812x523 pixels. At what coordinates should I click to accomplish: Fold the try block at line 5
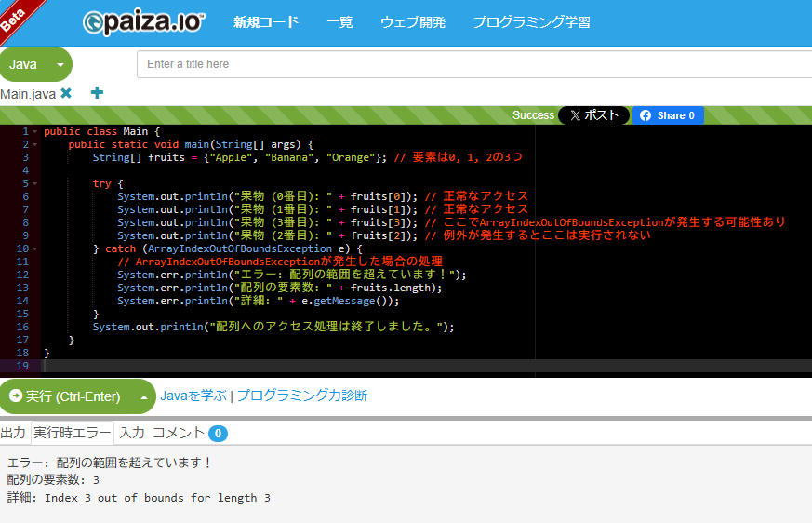35,184
